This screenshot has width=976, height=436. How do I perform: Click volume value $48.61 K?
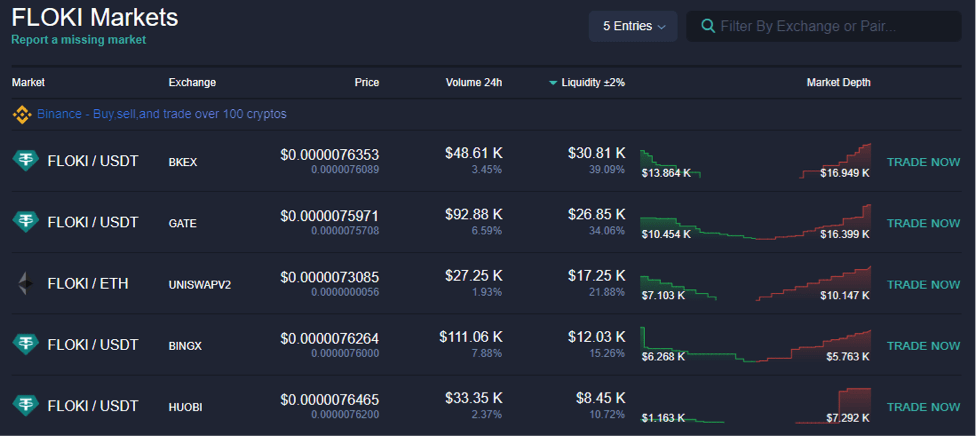474,153
